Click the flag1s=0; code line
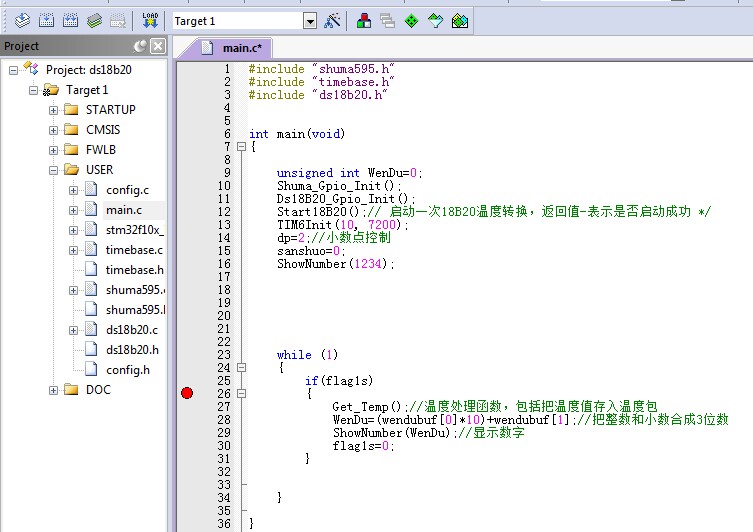Image resolution: width=753 pixels, height=532 pixels. coord(363,446)
